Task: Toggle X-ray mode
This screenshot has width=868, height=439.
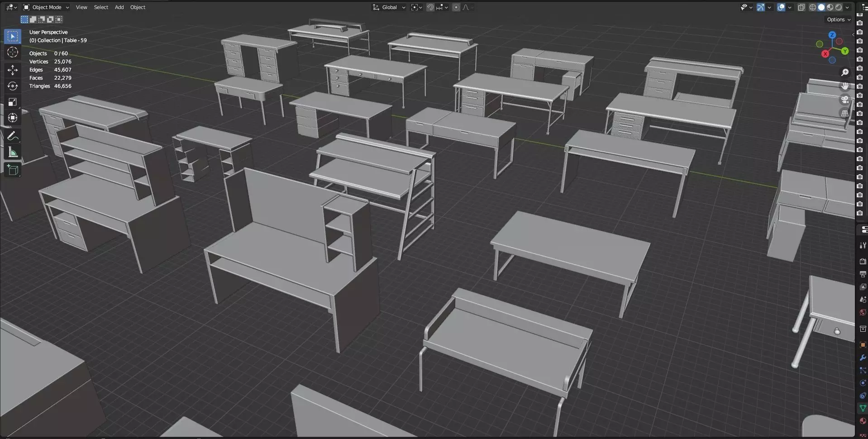Action: pyautogui.click(x=801, y=7)
